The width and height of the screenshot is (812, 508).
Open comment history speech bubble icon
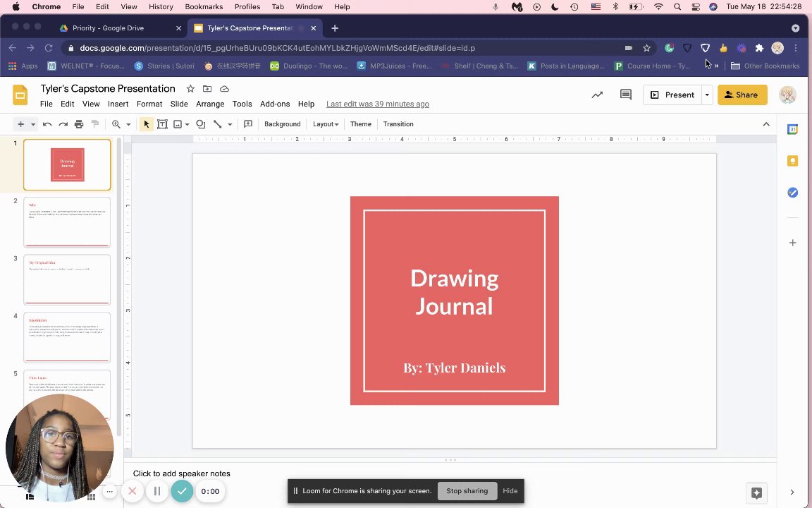[625, 95]
